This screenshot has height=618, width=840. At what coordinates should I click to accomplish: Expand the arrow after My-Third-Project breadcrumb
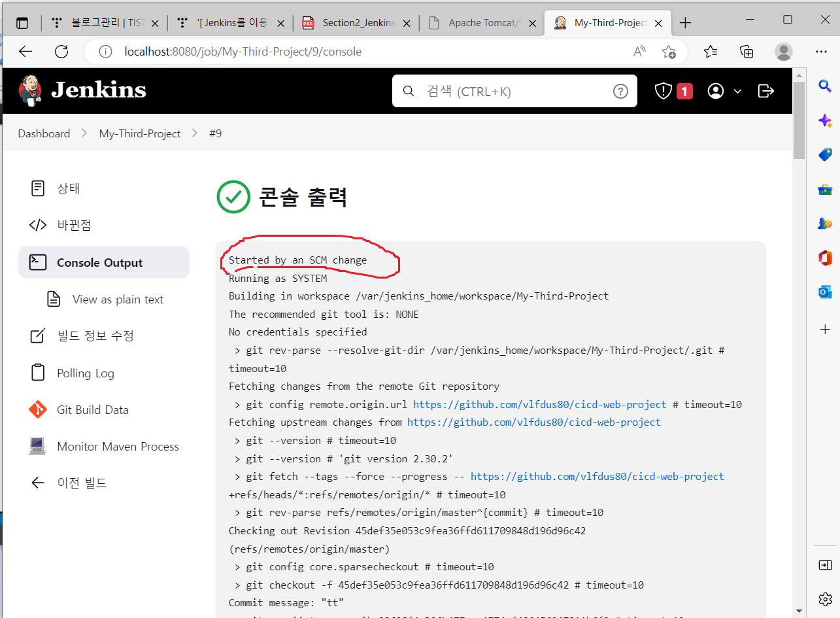195,133
